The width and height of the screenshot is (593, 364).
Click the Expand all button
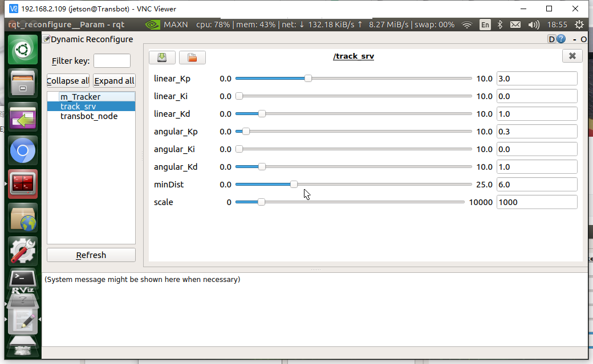coord(114,81)
